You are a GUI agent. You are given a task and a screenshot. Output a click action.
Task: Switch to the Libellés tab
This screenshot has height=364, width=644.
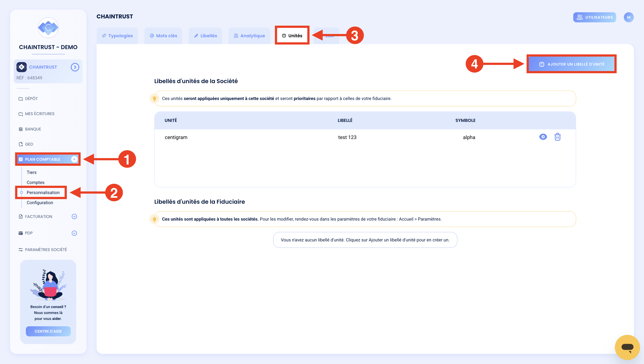click(205, 36)
